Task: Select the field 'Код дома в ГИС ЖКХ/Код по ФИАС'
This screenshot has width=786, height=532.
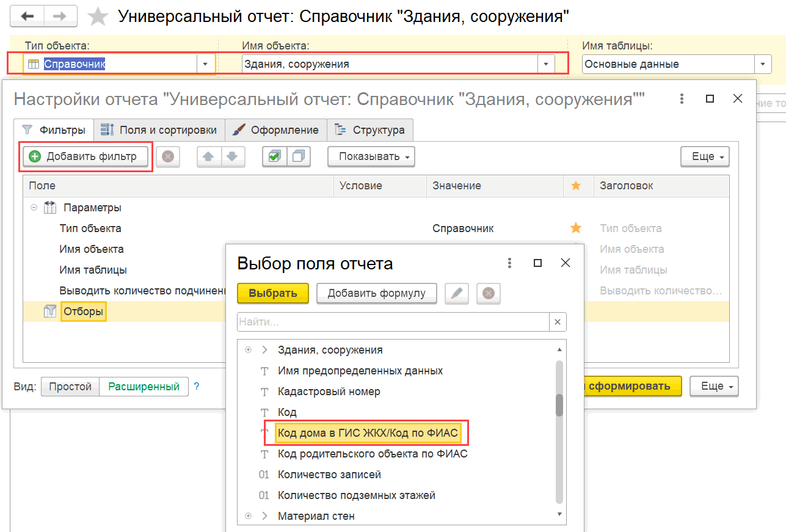Action: [367, 433]
